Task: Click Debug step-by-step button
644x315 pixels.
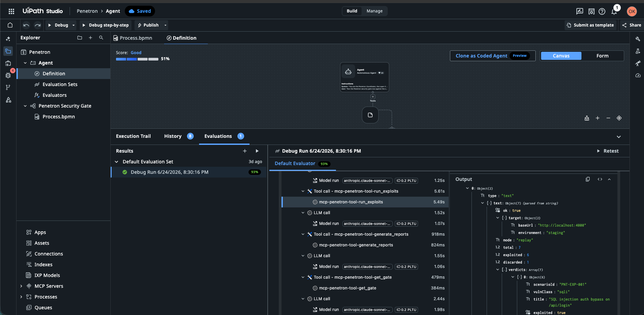Action: tap(106, 25)
